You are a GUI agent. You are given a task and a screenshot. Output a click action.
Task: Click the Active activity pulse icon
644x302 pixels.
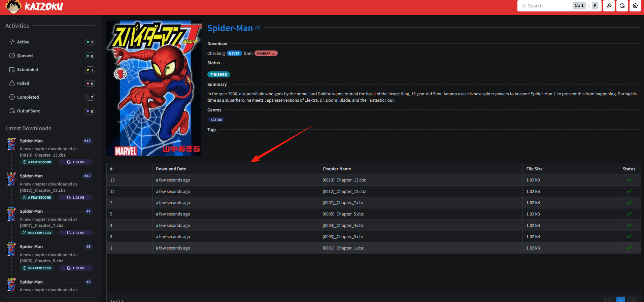click(12, 42)
